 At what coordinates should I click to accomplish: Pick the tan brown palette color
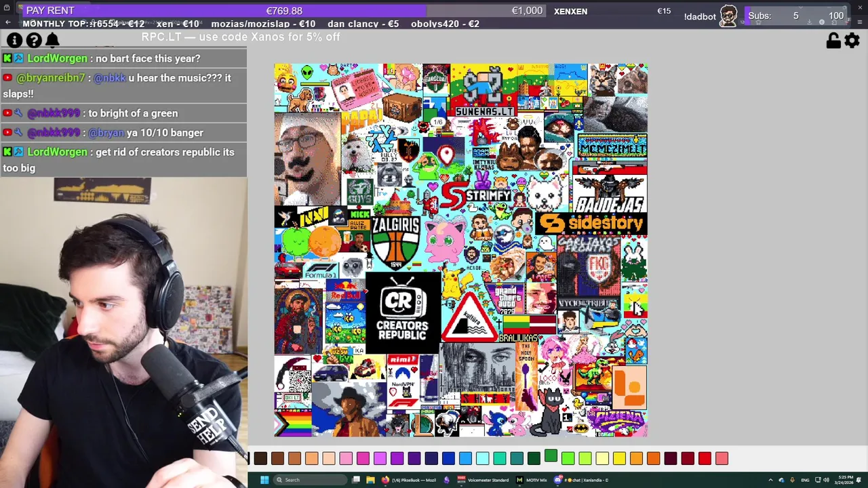tap(294, 459)
